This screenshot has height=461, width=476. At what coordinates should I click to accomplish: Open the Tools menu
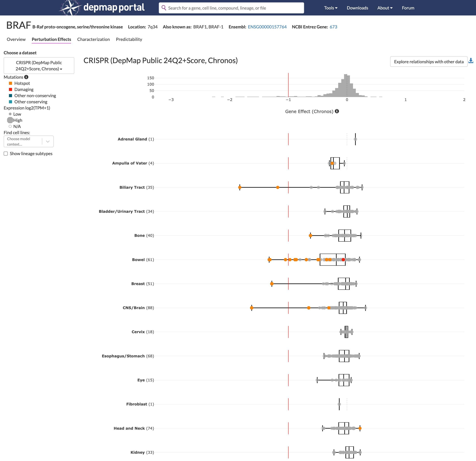pyautogui.click(x=331, y=8)
